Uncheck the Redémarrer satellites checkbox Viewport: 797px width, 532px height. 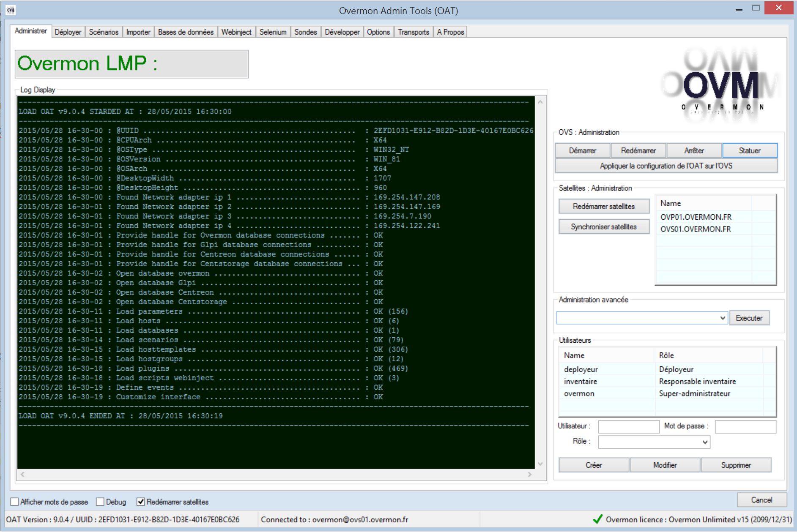click(141, 502)
